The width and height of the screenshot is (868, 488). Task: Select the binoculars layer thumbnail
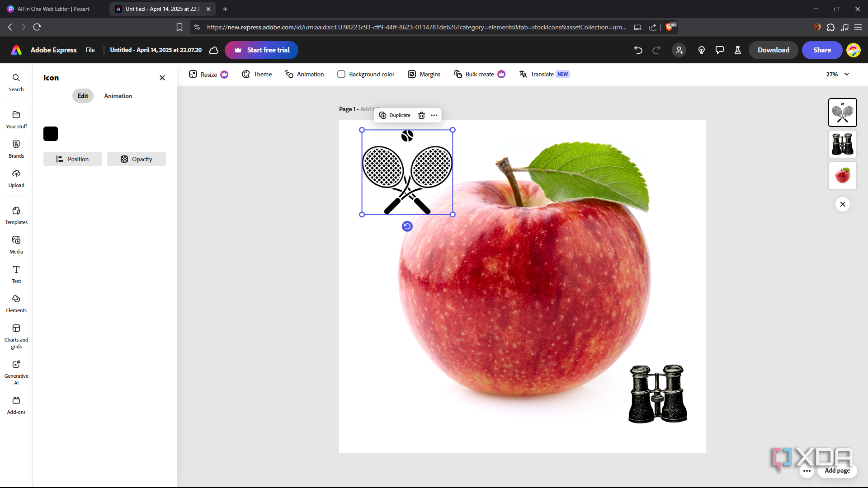coord(843,144)
